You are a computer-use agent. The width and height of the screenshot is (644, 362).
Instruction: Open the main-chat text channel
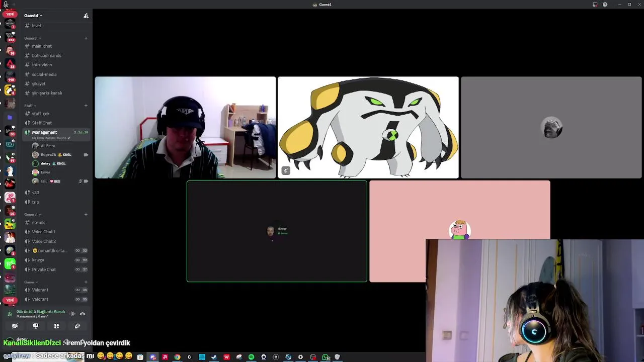click(x=56, y=46)
